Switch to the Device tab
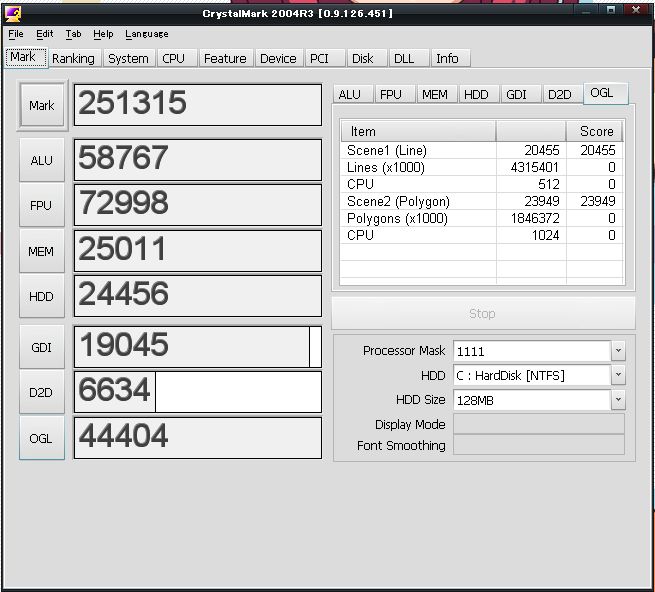 [x=279, y=58]
